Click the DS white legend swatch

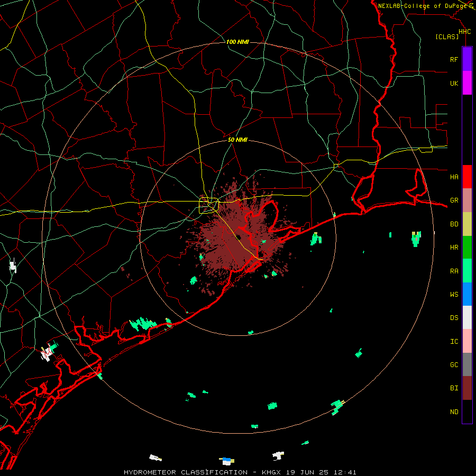coord(467,317)
